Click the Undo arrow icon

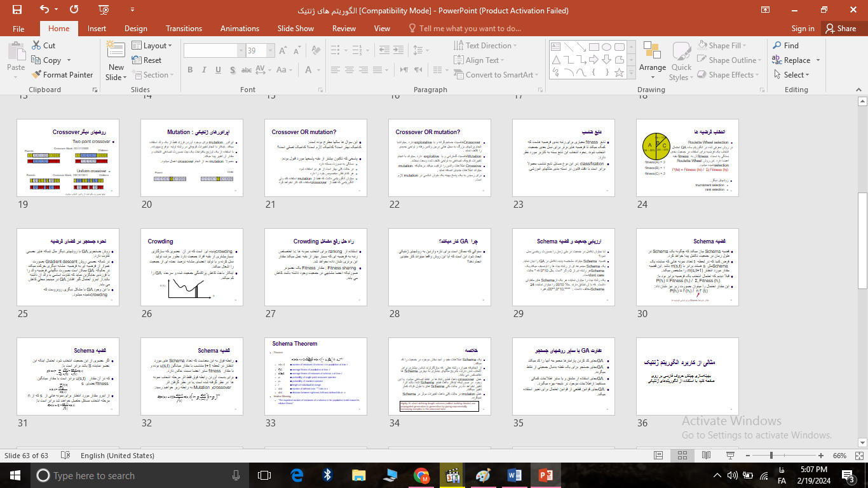(x=44, y=10)
